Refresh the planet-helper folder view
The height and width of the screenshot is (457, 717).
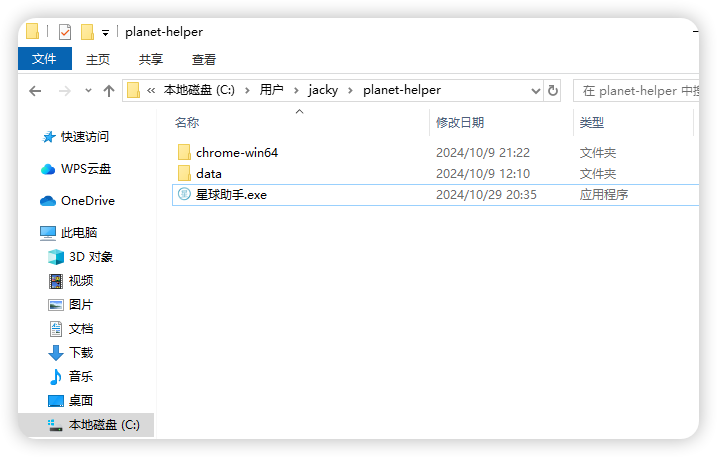[553, 91]
